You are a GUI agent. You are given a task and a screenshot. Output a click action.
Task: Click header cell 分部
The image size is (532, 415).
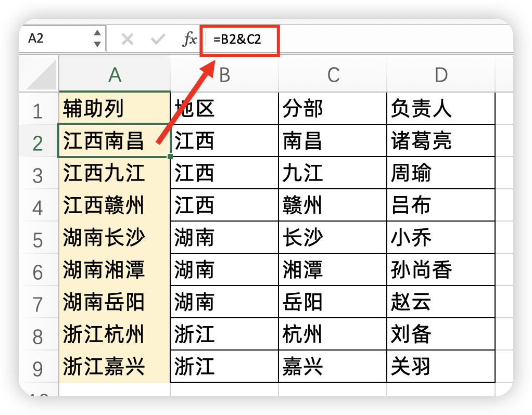coord(333,109)
